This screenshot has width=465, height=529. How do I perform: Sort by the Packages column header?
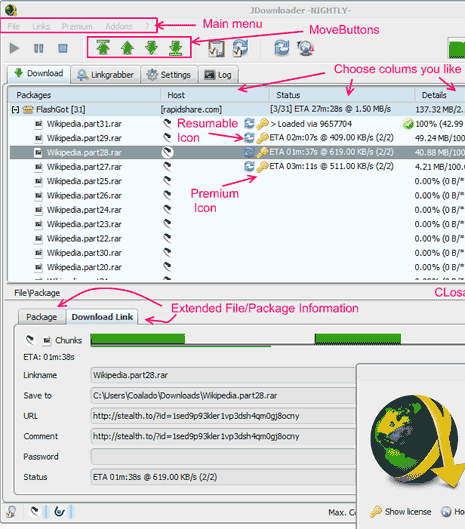[x=84, y=95]
